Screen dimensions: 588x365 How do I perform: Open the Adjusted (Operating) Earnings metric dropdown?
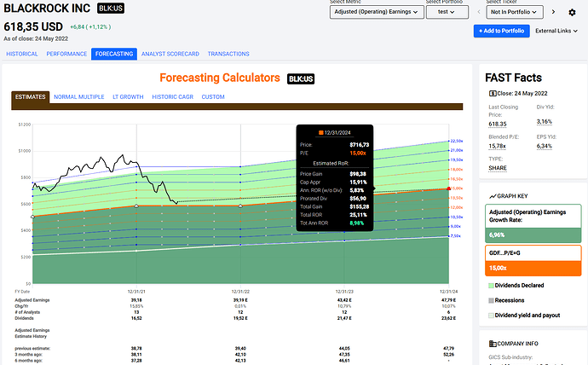(x=377, y=12)
